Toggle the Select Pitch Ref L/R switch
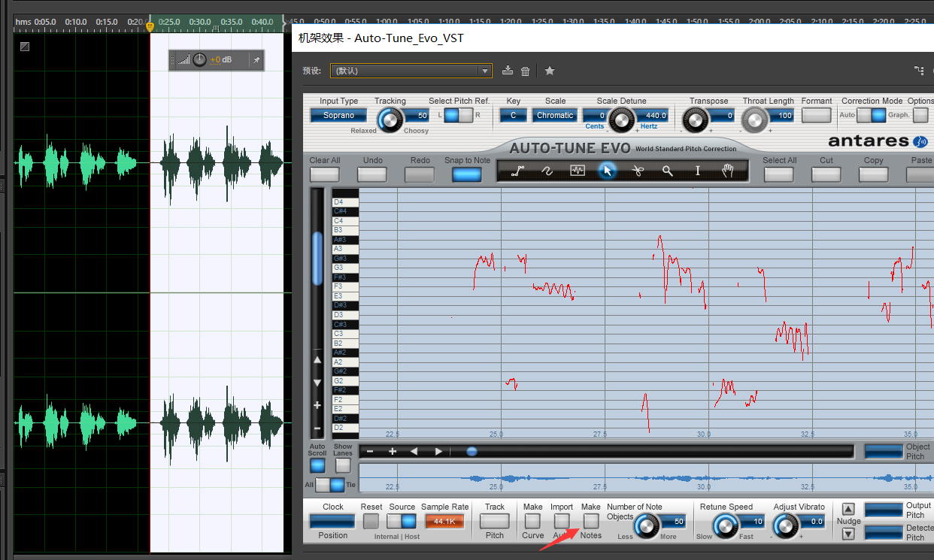Image resolution: width=934 pixels, height=560 pixels. coord(459,115)
